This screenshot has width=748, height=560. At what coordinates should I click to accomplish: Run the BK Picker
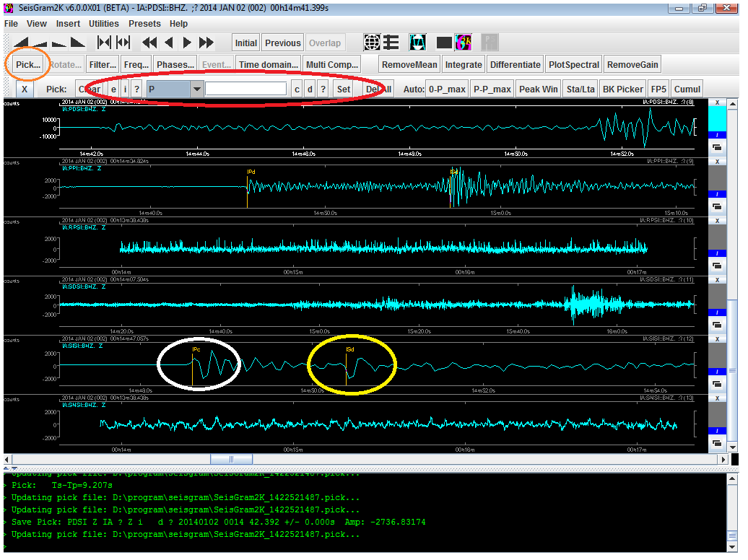coord(622,88)
